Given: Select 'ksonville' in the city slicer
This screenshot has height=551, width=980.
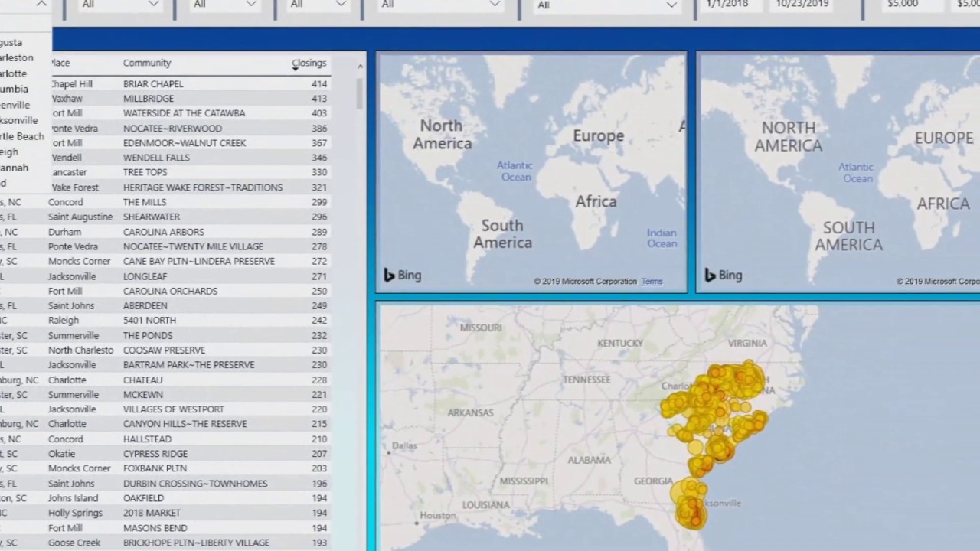Looking at the screenshot, I should (19, 120).
